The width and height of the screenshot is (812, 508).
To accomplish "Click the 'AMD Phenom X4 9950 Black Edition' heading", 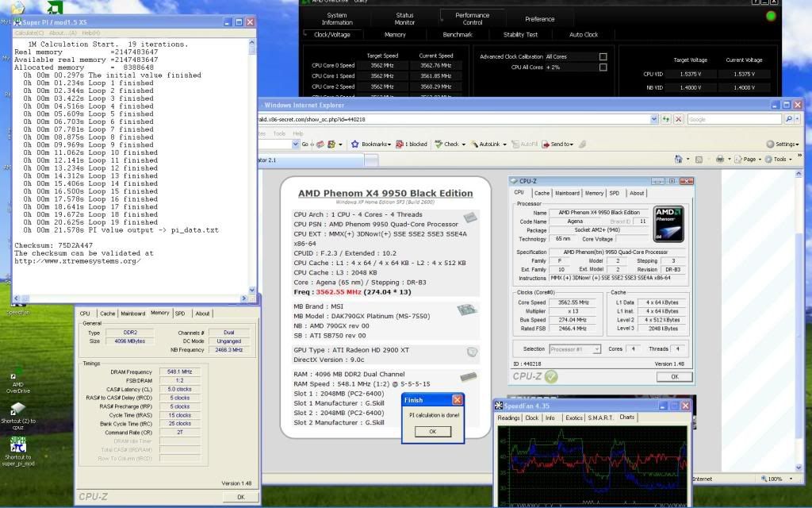I will click(385, 193).
